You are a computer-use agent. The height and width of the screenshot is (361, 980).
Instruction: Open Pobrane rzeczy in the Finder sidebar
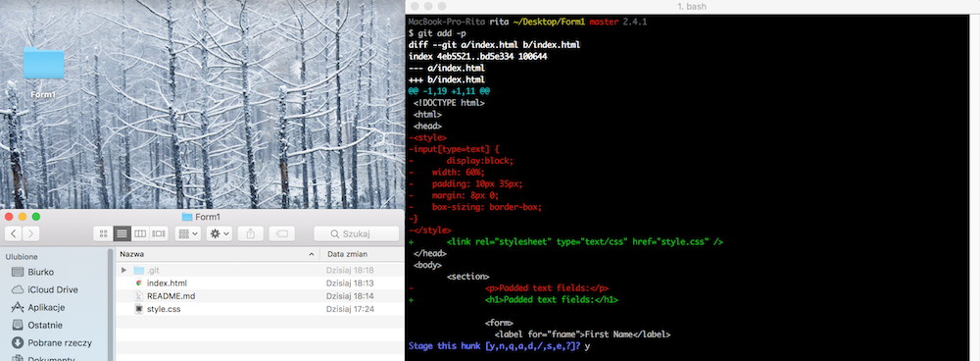tap(60, 343)
